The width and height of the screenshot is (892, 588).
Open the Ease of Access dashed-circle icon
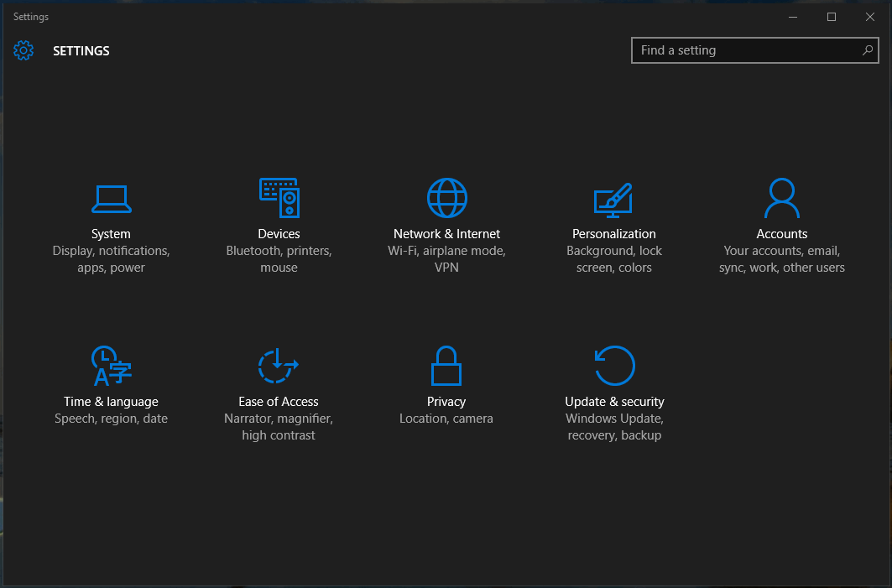pos(279,366)
